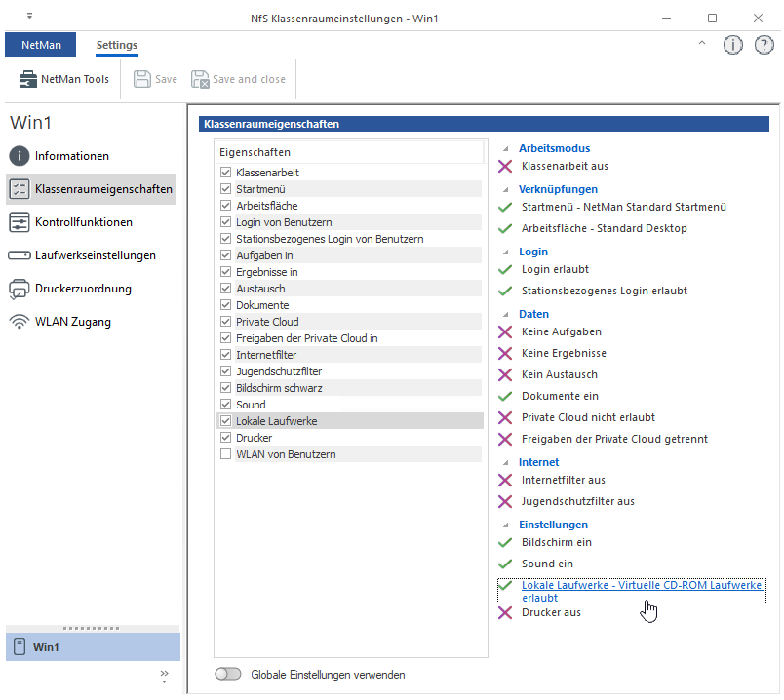784x700 pixels.
Task: Click the Win1 station icon at bottom
Action: click(x=20, y=646)
